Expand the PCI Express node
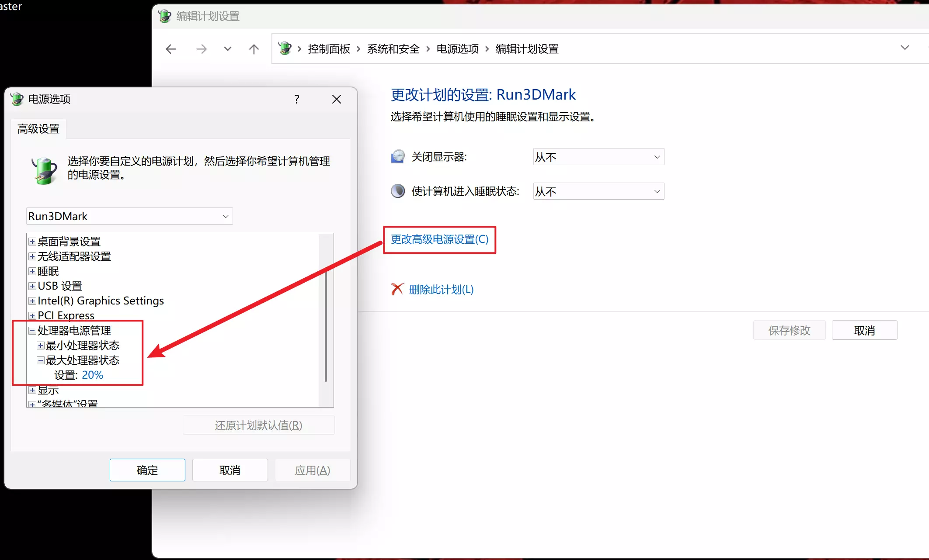 [x=32, y=315]
